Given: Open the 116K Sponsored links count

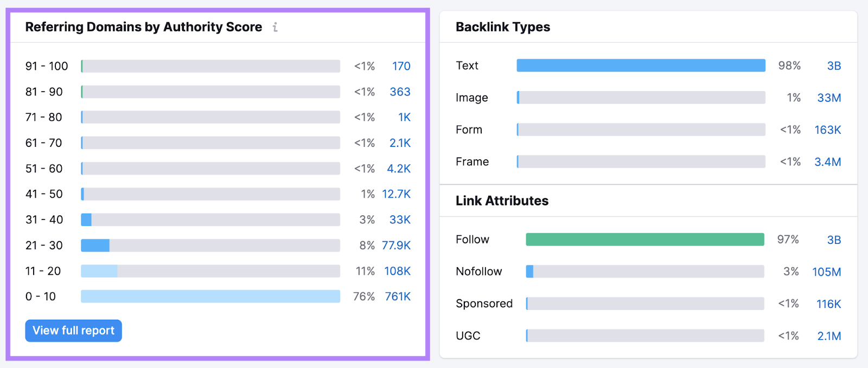Looking at the screenshot, I should coord(827,304).
